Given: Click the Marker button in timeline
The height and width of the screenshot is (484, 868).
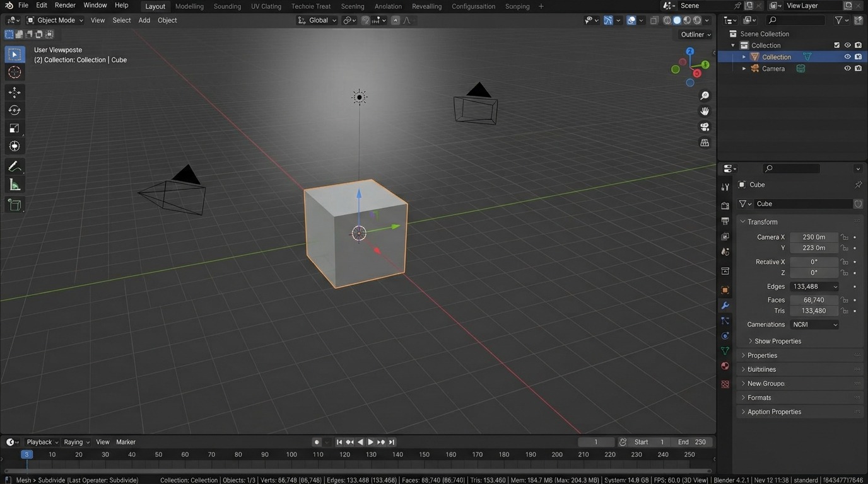Looking at the screenshot, I should (126, 442).
